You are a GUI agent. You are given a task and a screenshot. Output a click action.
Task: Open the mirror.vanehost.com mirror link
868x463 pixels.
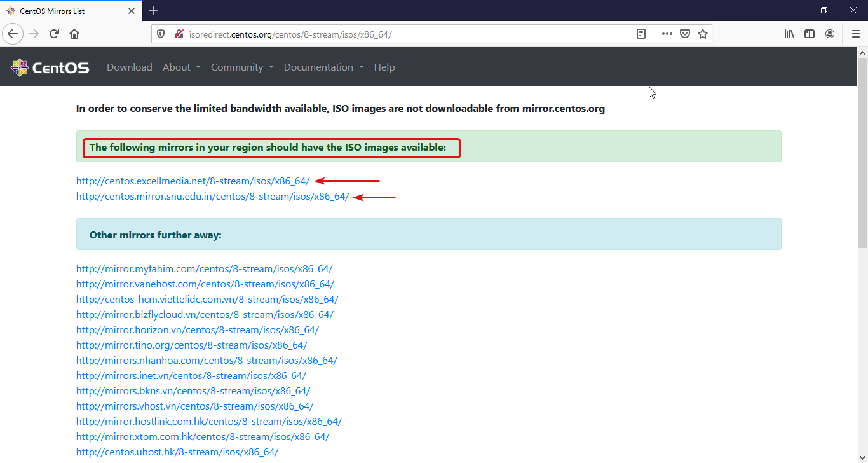click(205, 284)
